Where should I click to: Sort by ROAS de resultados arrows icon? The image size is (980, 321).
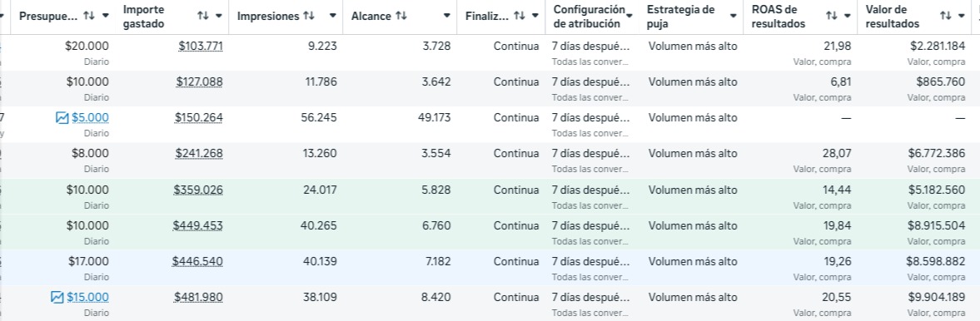coord(831,16)
